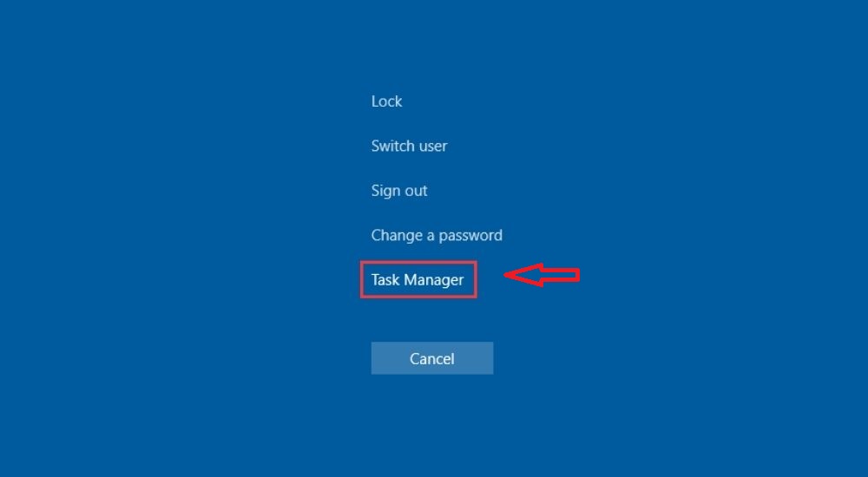Lock the computer using the Lock entry
Screen dimensions: 868x477
386,101
